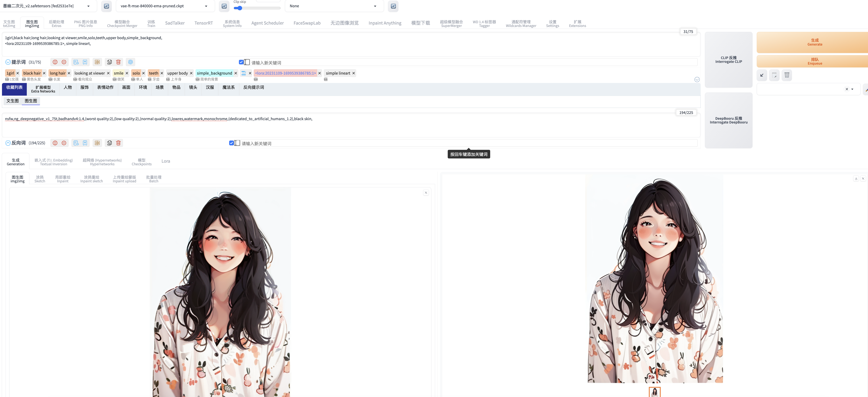The width and height of the screenshot is (868, 397).
Task: Select the 反向提示词 keyword category tab
Action: coord(254,87)
